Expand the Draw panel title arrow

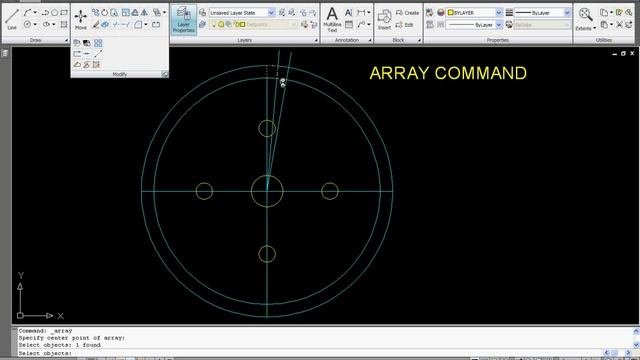pos(66,40)
